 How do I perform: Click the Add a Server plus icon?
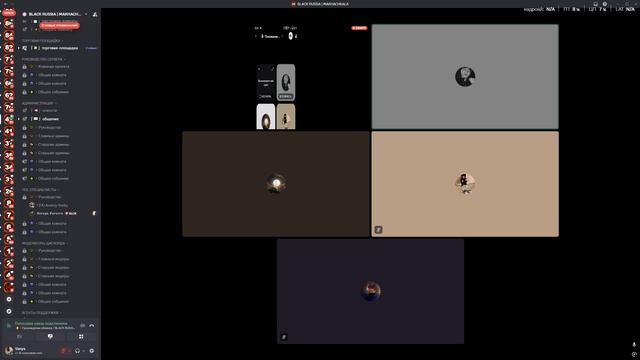9,299
